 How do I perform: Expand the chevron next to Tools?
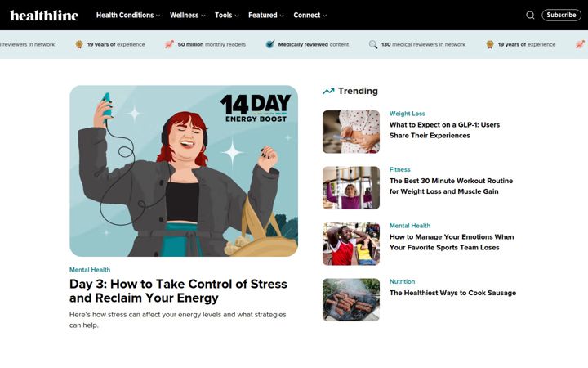point(237,16)
